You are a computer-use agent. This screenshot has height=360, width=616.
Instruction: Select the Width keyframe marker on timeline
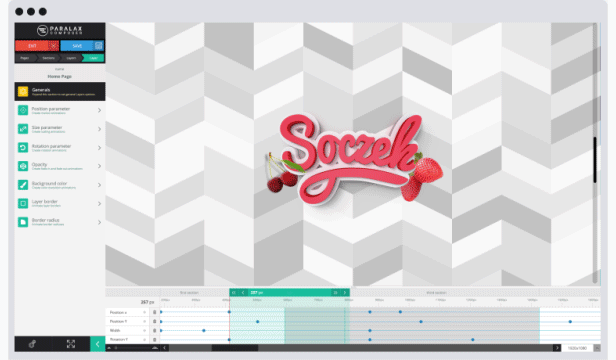204,331
